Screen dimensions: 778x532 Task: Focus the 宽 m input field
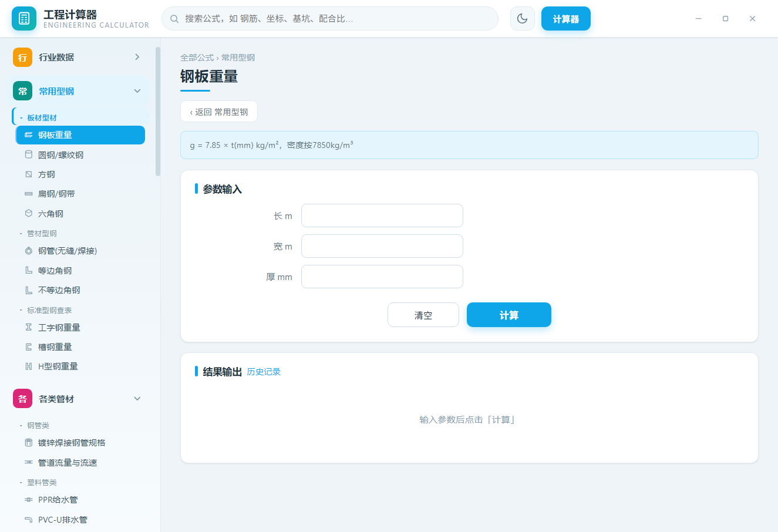(x=382, y=246)
